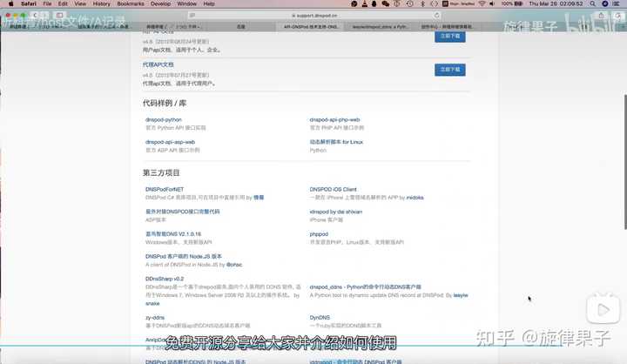Click the bilibili play overlay button
The width and height of the screenshot is (627, 364).
pos(603,309)
